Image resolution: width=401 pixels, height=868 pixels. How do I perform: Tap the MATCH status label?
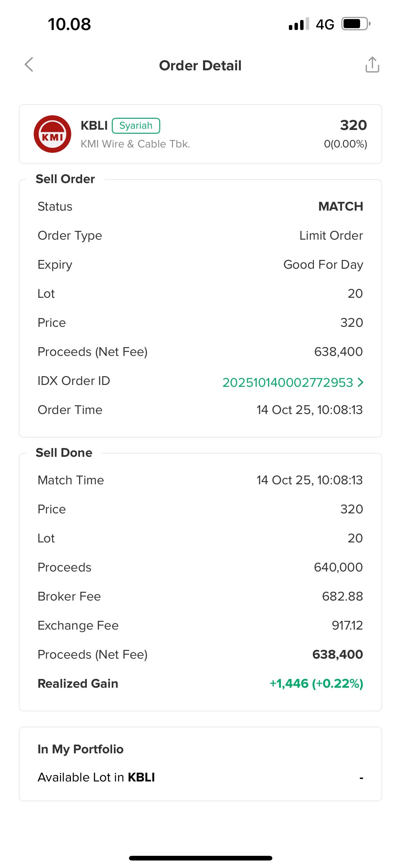[x=340, y=206]
